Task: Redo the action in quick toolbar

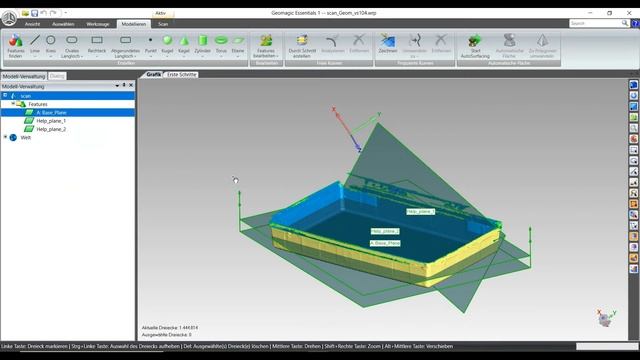Action: pyautogui.click(x=53, y=13)
